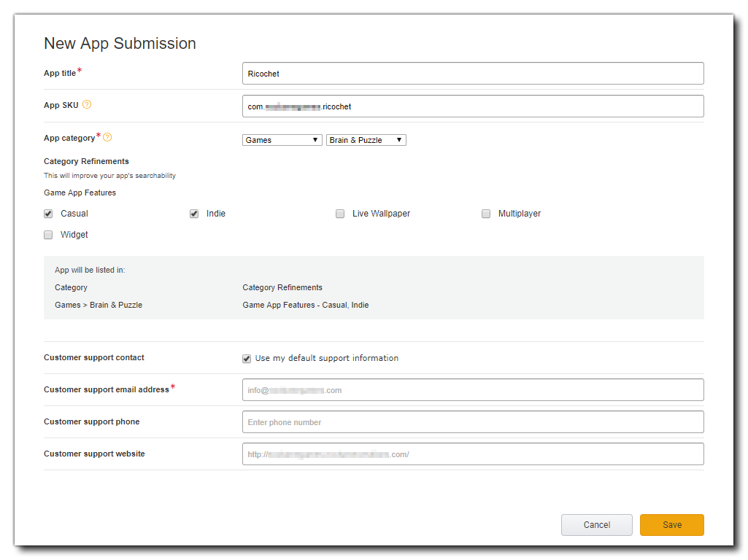
Task: Click the customer support phone field
Action: 473,422
